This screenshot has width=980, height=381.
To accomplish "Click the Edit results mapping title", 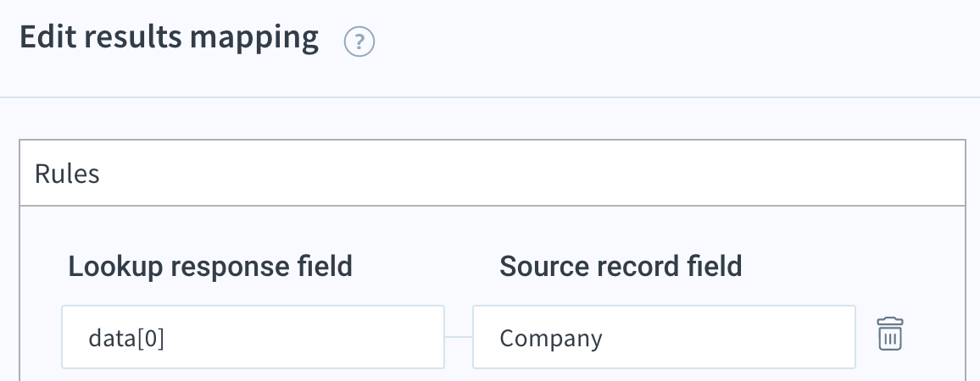I will click(170, 37).
